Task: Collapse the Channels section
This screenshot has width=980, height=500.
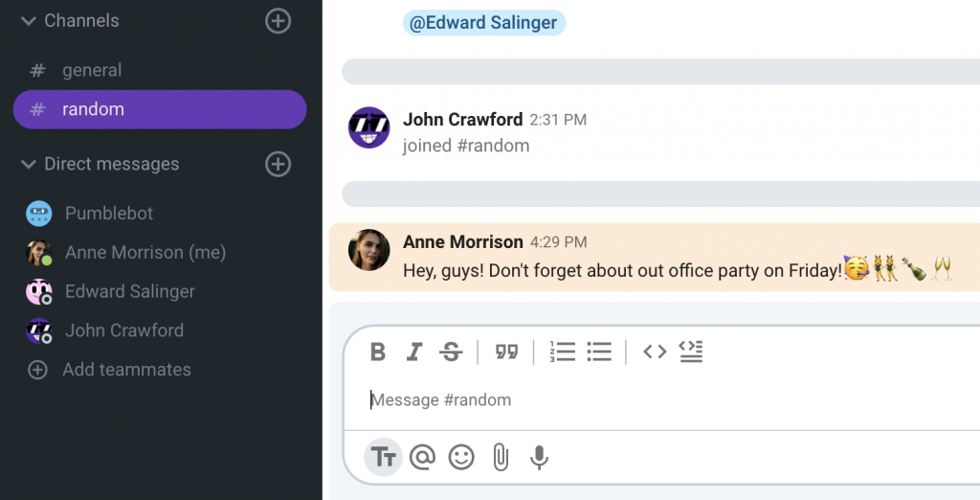Action: (x=28, y=21)
